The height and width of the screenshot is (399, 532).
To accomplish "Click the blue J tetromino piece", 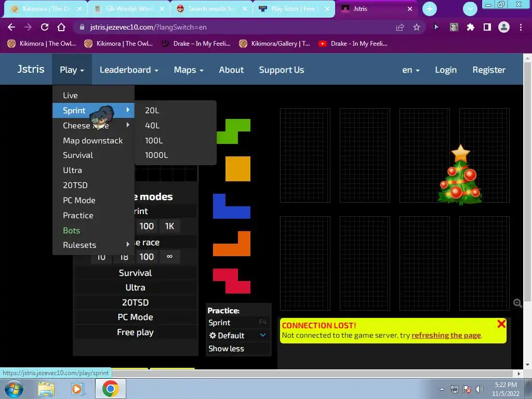I will click(x=231, y=206).
